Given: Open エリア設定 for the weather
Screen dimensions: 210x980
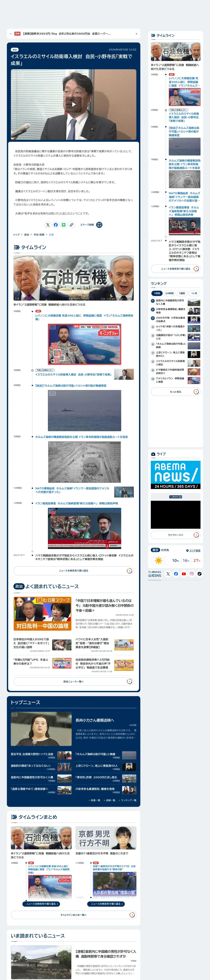Looking at the screenshot, I should (x=195, y=550).
